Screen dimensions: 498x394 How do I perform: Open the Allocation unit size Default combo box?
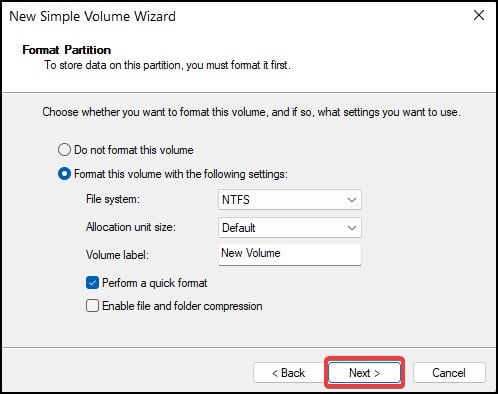click(x=290, y=228)
